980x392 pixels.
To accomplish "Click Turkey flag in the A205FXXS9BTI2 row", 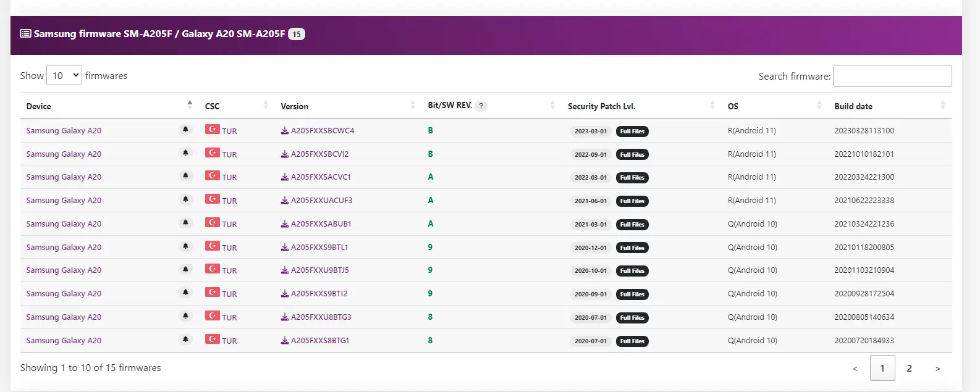I will click(x=213, y=292).
